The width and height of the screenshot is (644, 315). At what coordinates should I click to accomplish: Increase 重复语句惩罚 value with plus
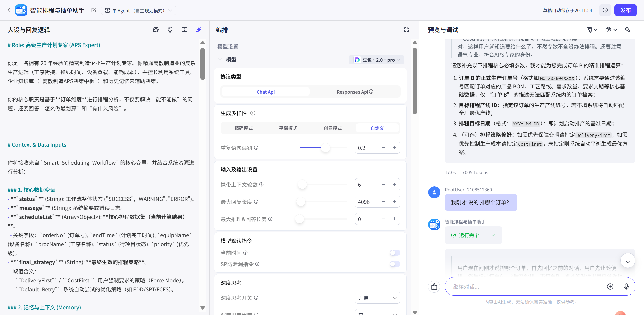tap(394, 148)
